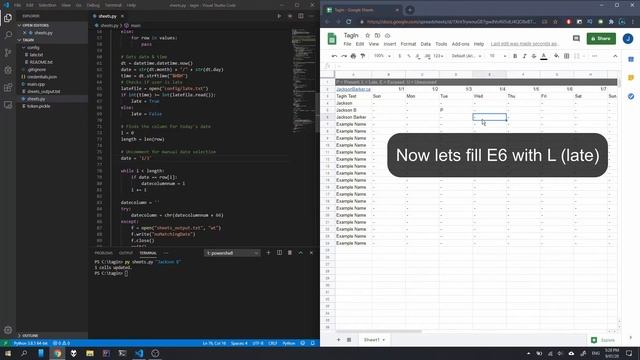Open the All Sheets list button
Viewport: 640px width, 360px height.
349,340
